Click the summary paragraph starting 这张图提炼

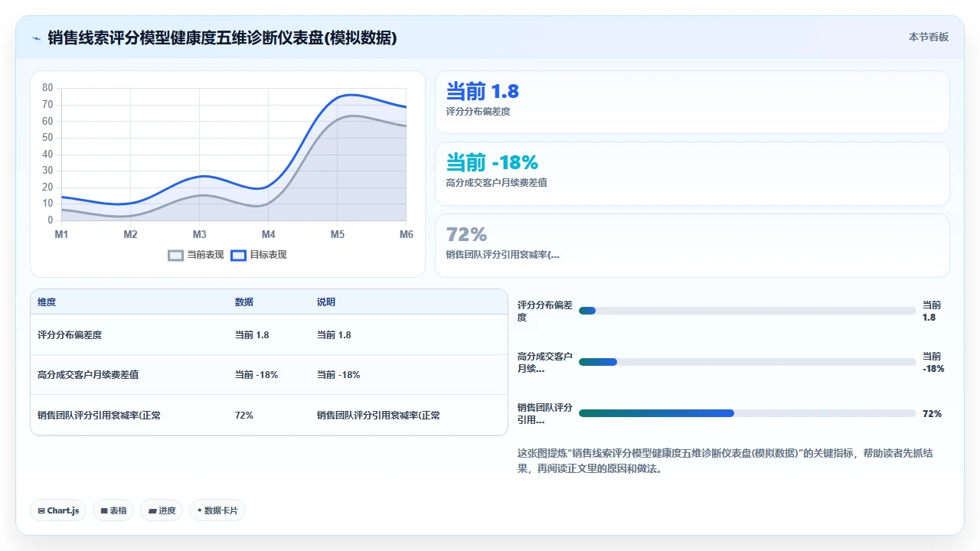(x=725, y=461)
